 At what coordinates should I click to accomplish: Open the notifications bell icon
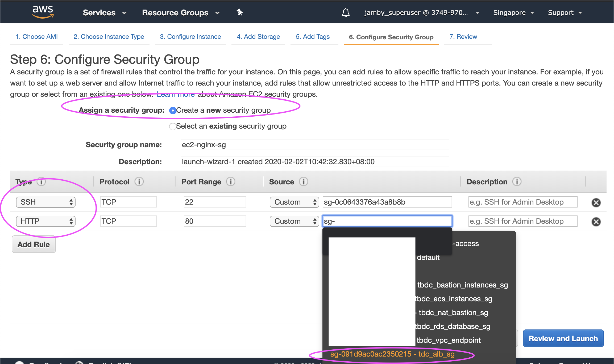(346, 12)
